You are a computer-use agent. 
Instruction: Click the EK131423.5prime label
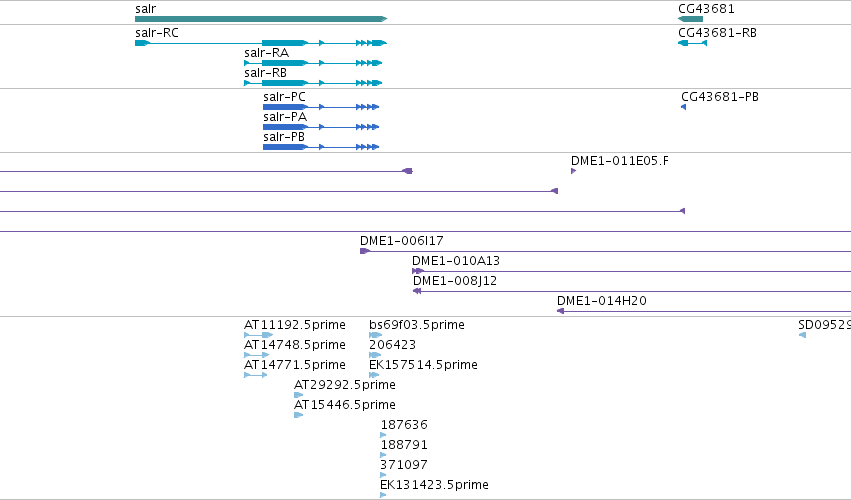coord(434,485)
